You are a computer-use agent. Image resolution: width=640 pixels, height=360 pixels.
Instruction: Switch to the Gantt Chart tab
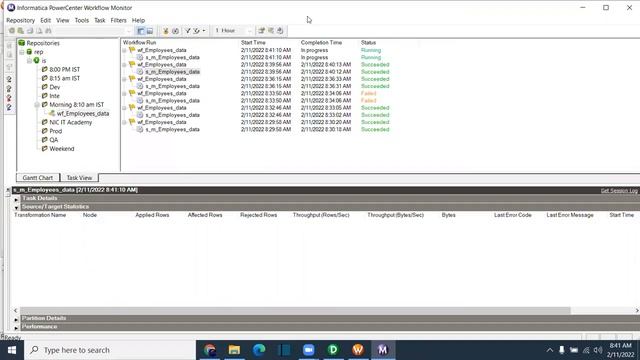coord(38,178)
